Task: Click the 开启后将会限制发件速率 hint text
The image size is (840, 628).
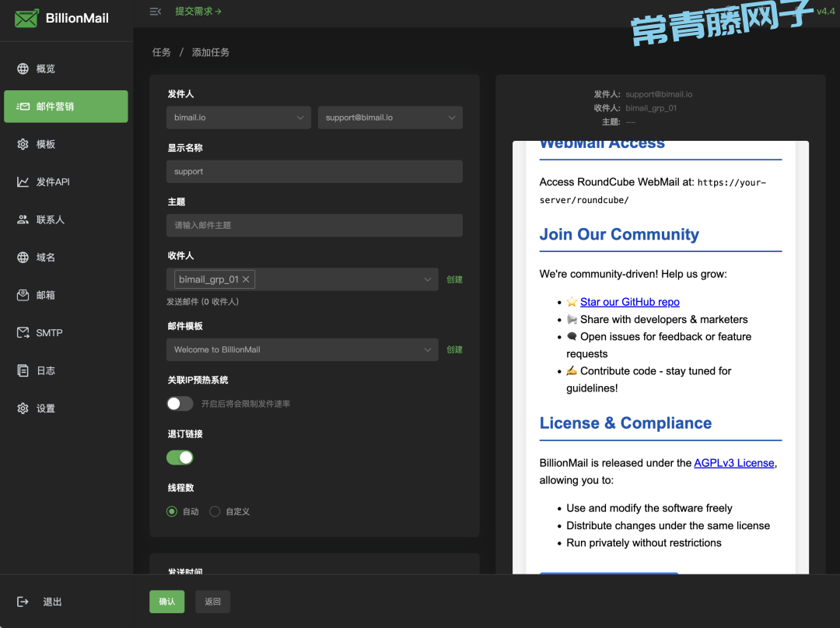Action: pos(245,404)
